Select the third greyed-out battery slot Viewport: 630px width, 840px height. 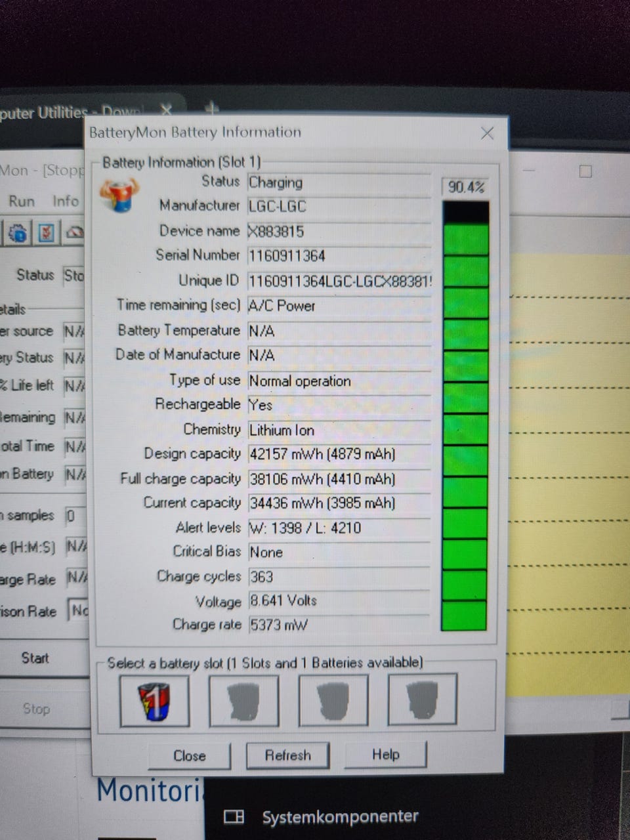pyautogui.click(x=333, y=701)
